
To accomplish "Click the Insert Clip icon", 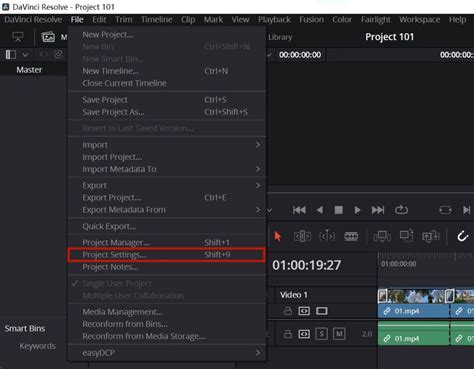I will point(382,237).
